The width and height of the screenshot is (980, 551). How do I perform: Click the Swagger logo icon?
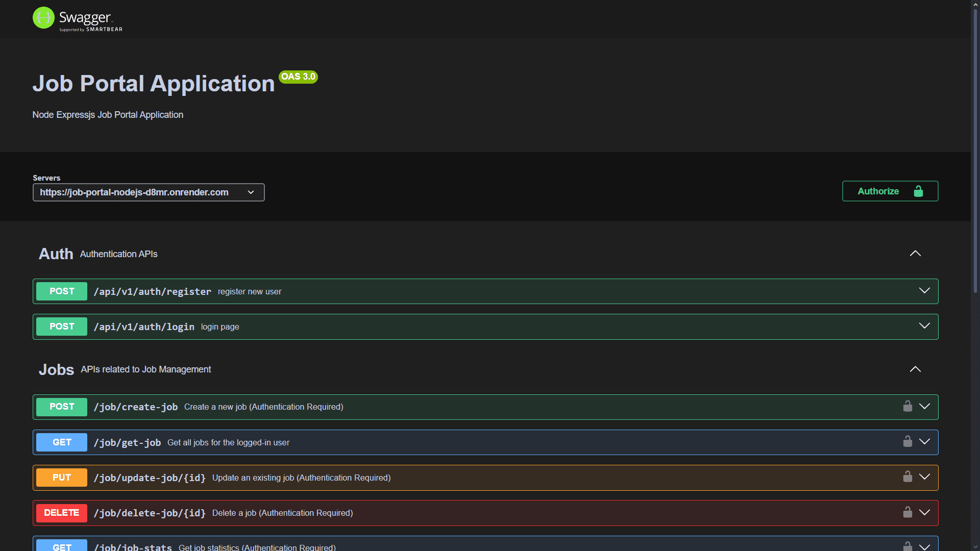point(43,18)
